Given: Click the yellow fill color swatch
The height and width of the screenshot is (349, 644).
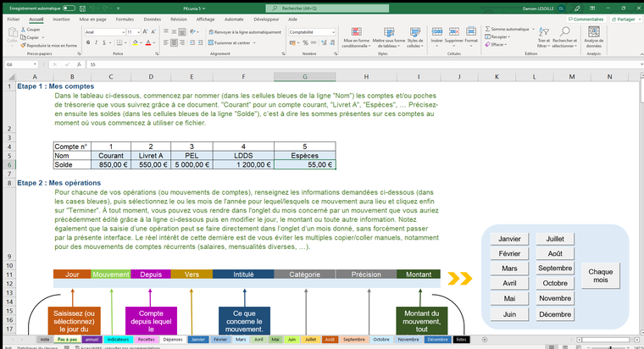Looking at the screenshot, I should 135,42.
